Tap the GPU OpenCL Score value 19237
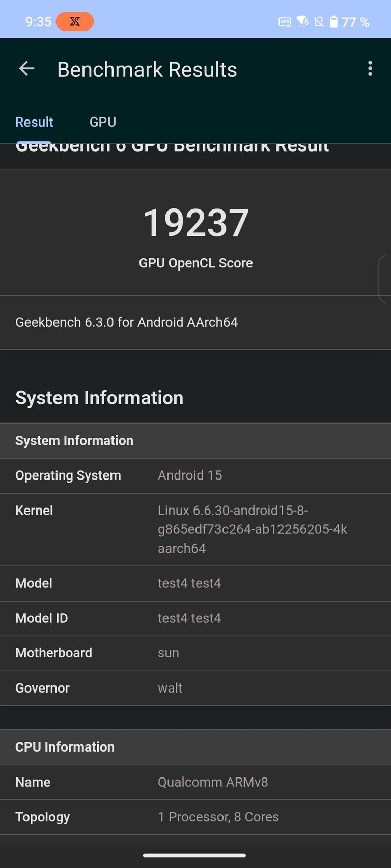391x868 pixels. [x=195, y=221]
